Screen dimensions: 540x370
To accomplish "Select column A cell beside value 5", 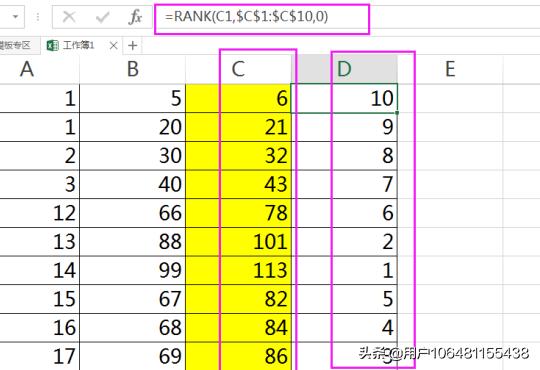I will [x=40, y=98].
